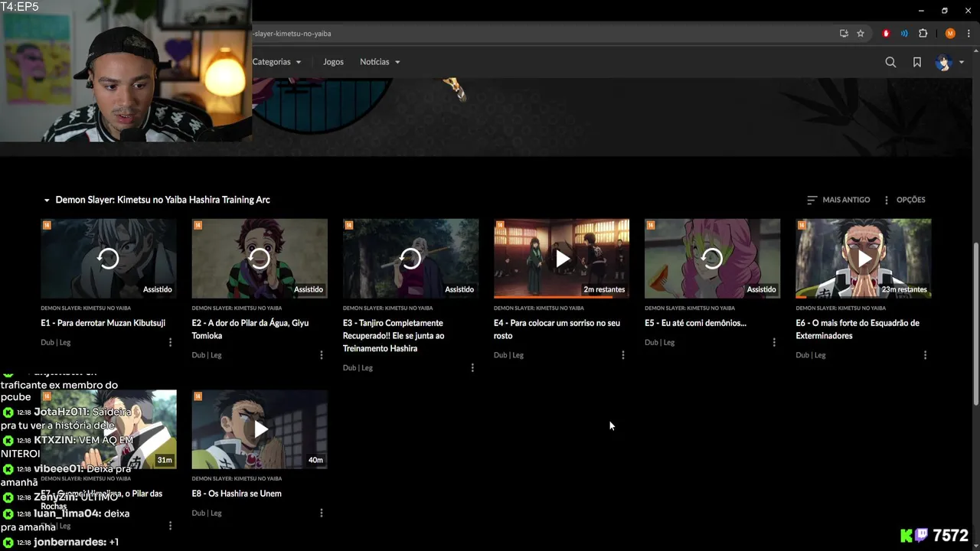Expand the Categorias dropdown
The height and width of the screenshot is (551, 980).
[x=276, y=62]
